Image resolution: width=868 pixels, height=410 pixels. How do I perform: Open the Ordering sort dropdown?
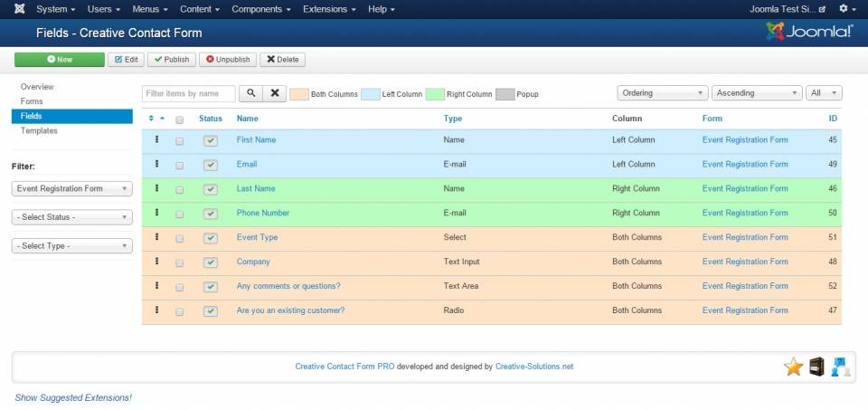coord(662,93)
